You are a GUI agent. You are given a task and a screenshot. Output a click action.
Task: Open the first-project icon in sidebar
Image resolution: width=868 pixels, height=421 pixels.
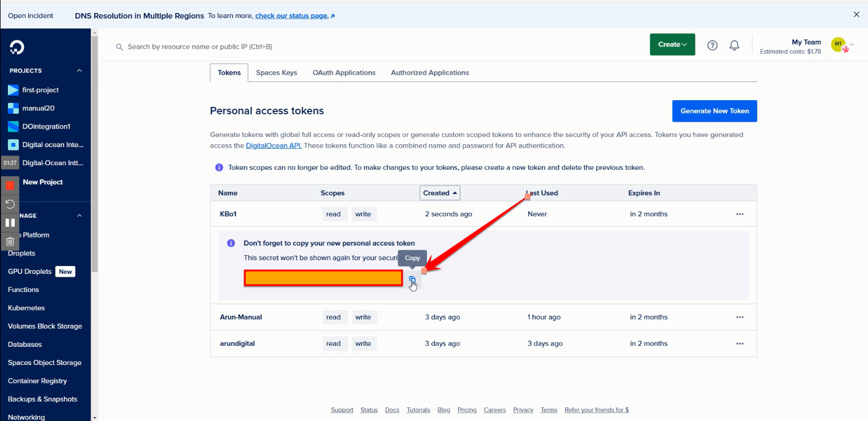click(x=13, y=90)
